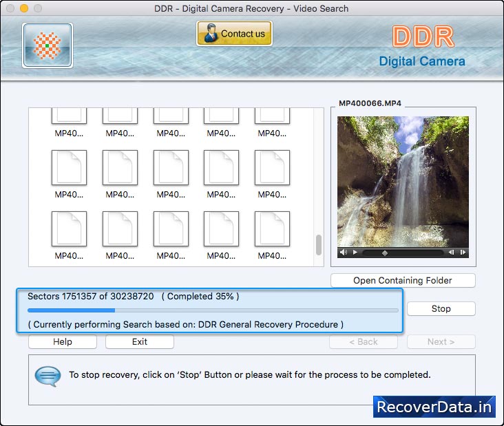
Task: Click the yellow minimize window button
Action: 24,8
